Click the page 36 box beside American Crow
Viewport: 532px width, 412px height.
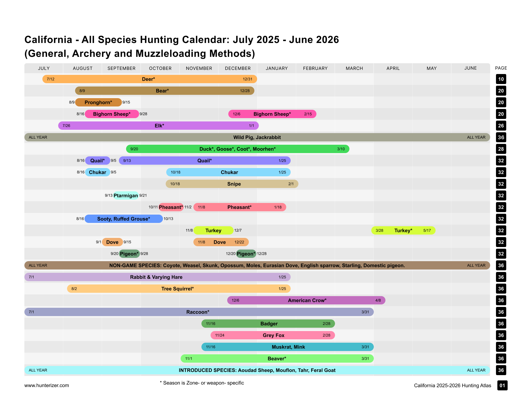[501, 300]
